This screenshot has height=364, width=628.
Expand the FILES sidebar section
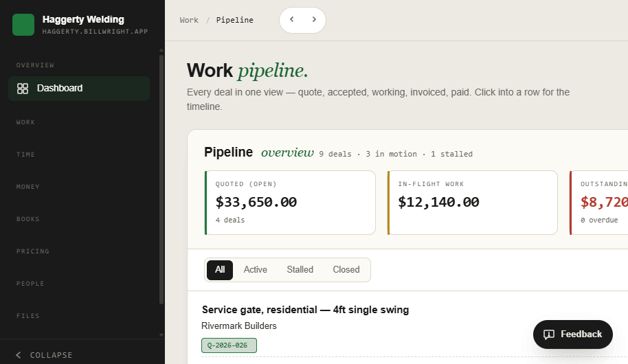(x=28, y=316)
